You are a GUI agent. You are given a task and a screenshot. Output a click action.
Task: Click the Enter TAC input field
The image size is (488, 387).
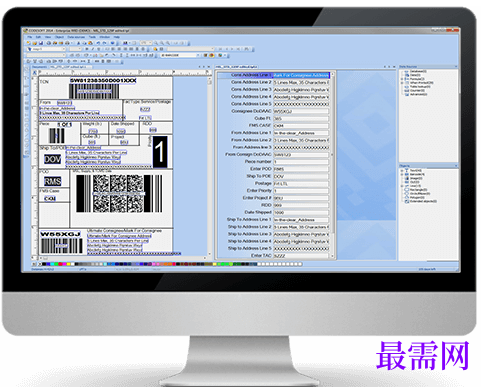tap(301, 256)
